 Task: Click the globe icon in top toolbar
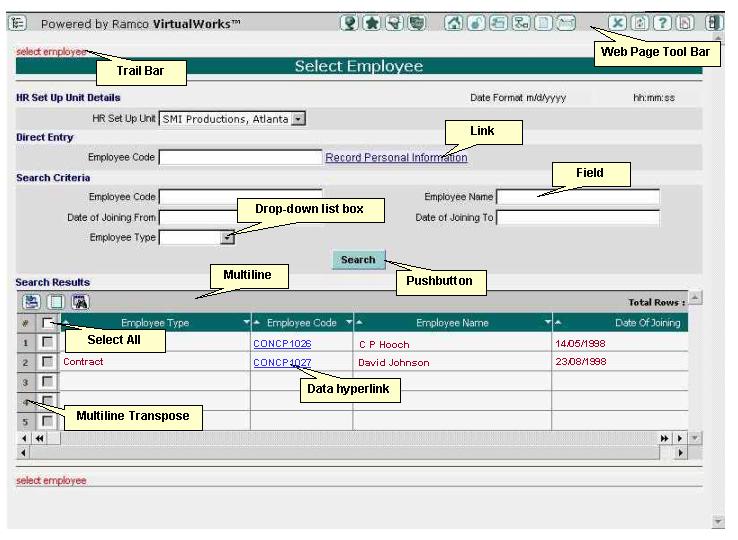[349, 23]
